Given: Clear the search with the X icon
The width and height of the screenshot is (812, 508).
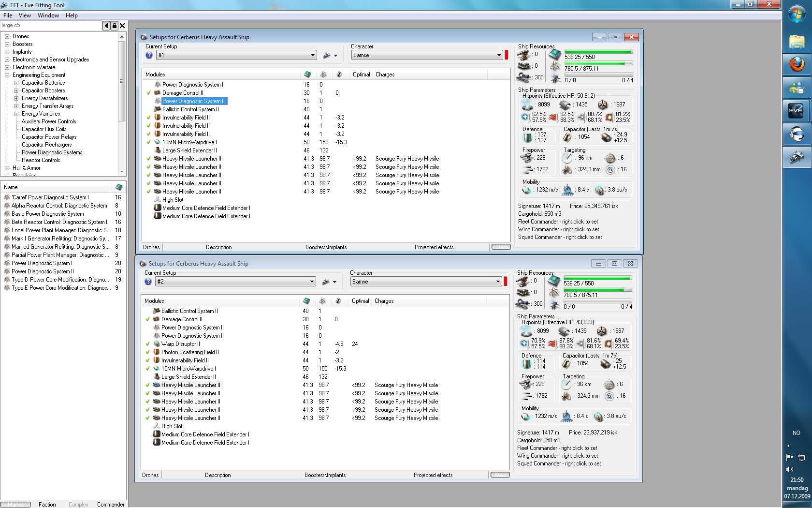Looking at the screenshot, I should pos(122,26).
